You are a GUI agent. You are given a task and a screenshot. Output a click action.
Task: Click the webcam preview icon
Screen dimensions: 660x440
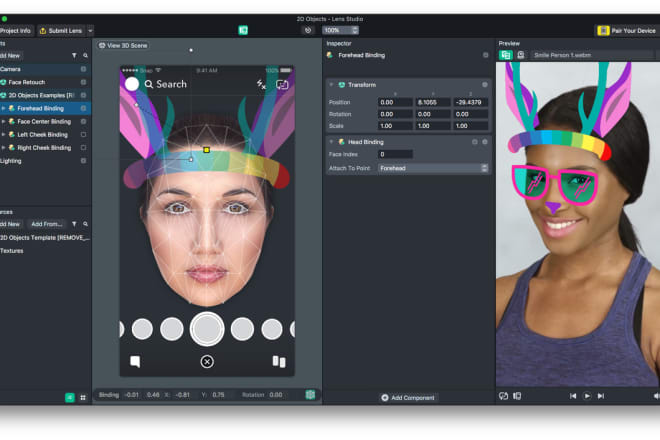[521, 55]
